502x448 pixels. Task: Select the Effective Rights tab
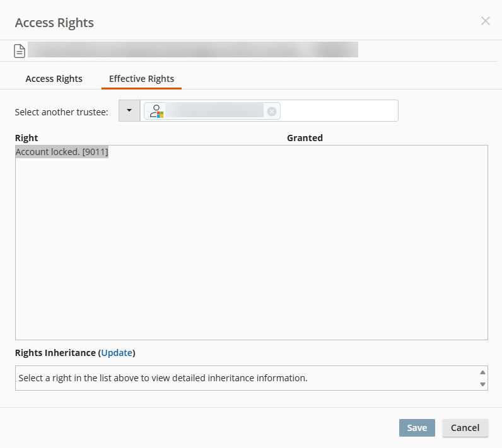[141, 79]
